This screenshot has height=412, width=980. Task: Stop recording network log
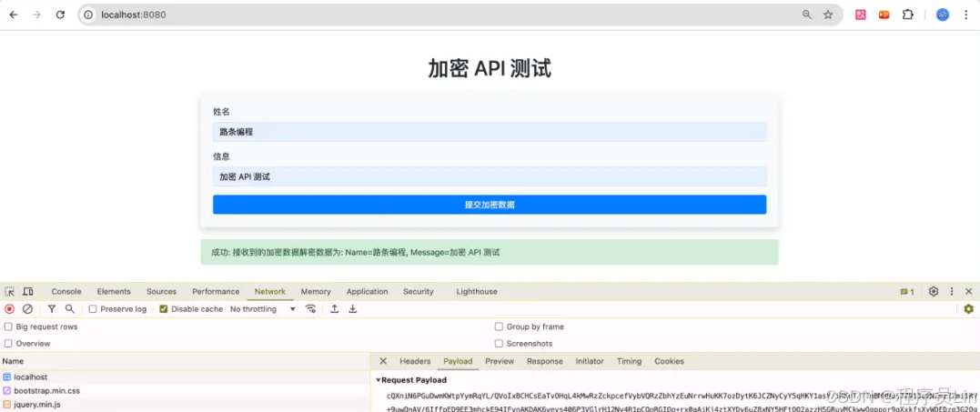click(9, 309)
